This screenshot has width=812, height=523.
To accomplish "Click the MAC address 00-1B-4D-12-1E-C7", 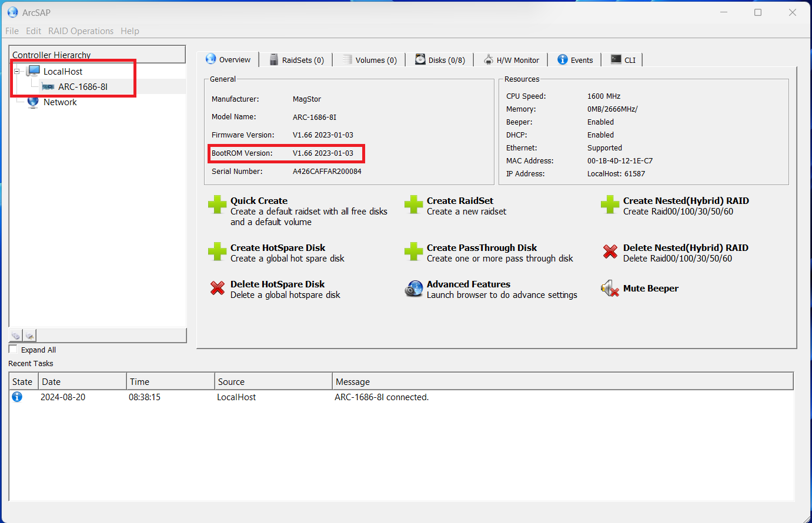I will (620, 161).
